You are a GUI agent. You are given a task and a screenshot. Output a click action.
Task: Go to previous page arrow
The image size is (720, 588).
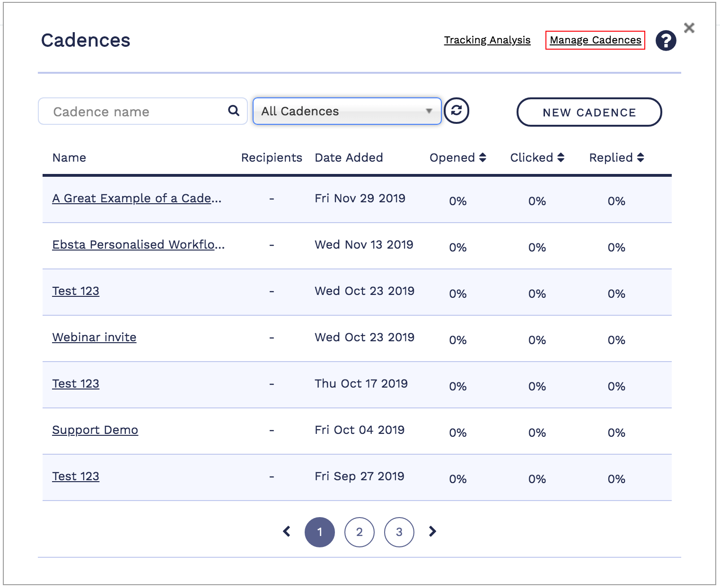click(x=287, y=532)
